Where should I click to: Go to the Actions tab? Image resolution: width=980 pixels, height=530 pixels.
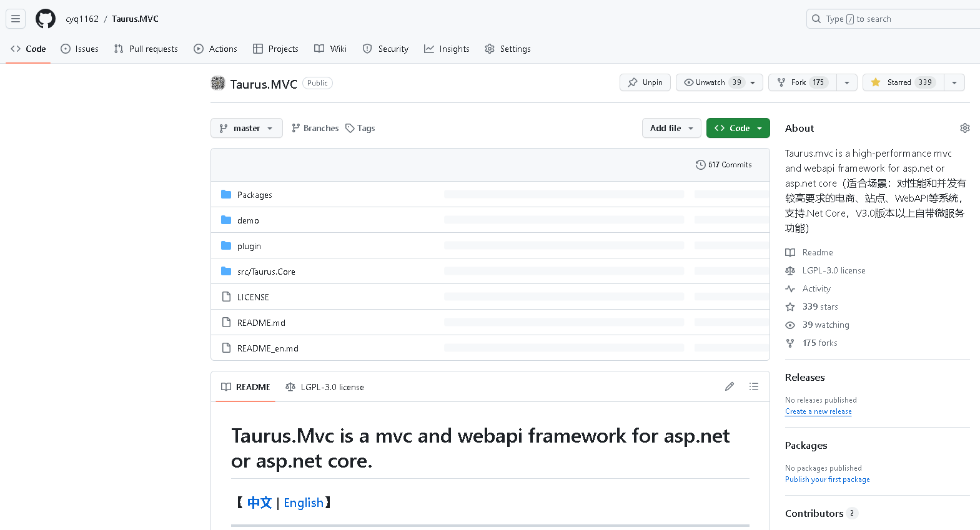coord(215,49)
